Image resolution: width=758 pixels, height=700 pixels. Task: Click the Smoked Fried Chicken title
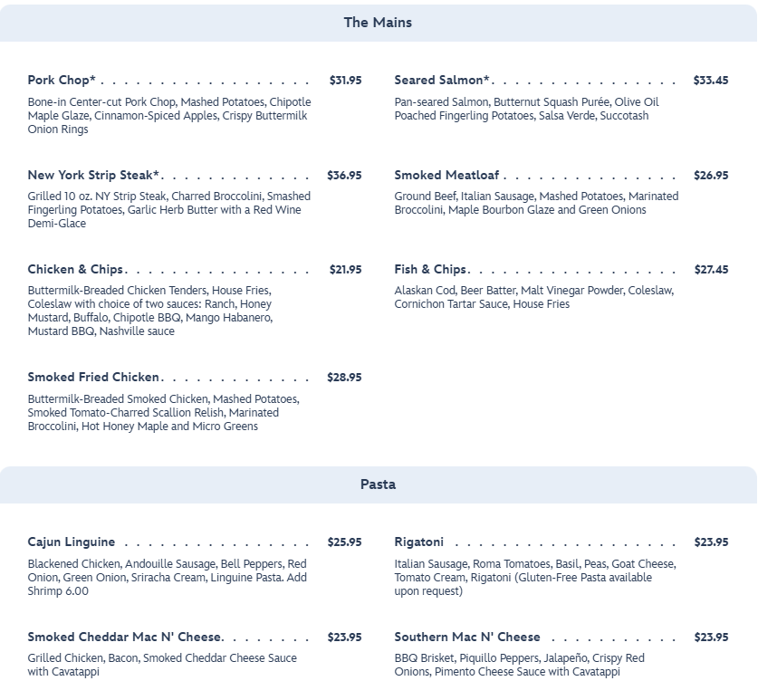pyautogui.click(x=93, y=378)
